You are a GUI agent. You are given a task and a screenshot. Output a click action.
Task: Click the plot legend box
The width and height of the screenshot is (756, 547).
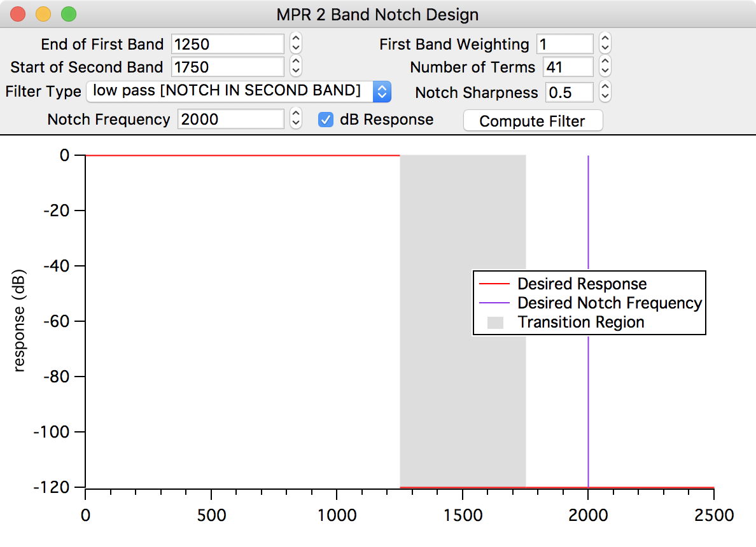click(589, 303)
